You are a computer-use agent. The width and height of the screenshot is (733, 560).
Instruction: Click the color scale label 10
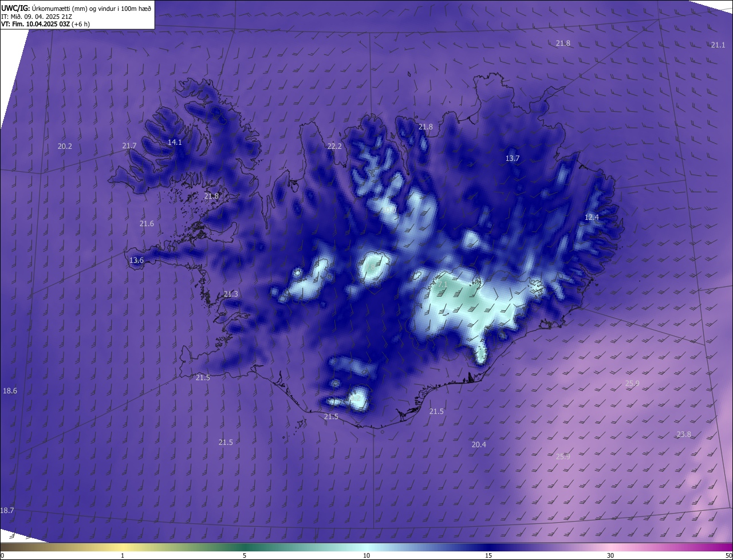(x=366, y=555)
